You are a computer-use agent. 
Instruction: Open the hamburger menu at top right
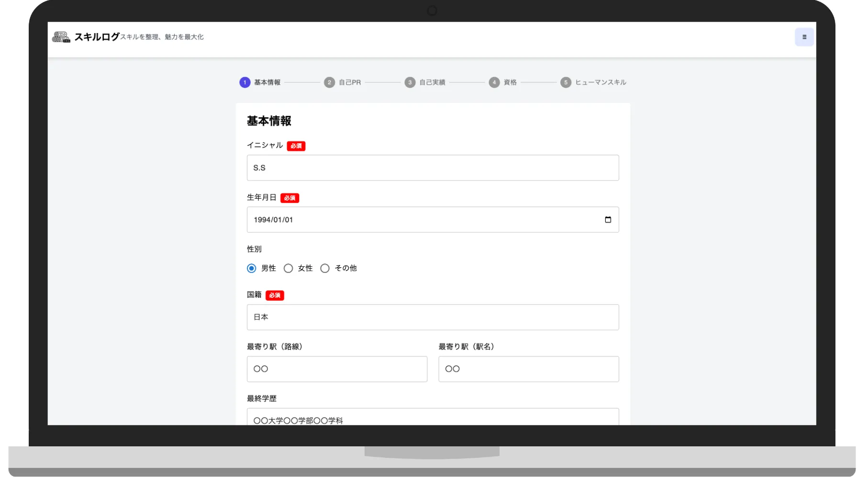[x=804, y=36]
